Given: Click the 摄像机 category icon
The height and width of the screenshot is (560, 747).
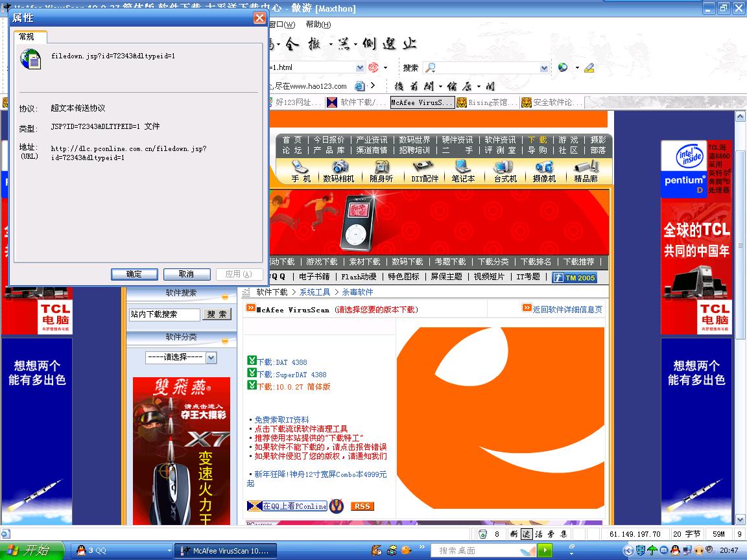Looking at the screenshot, I should tap(544, 171).
